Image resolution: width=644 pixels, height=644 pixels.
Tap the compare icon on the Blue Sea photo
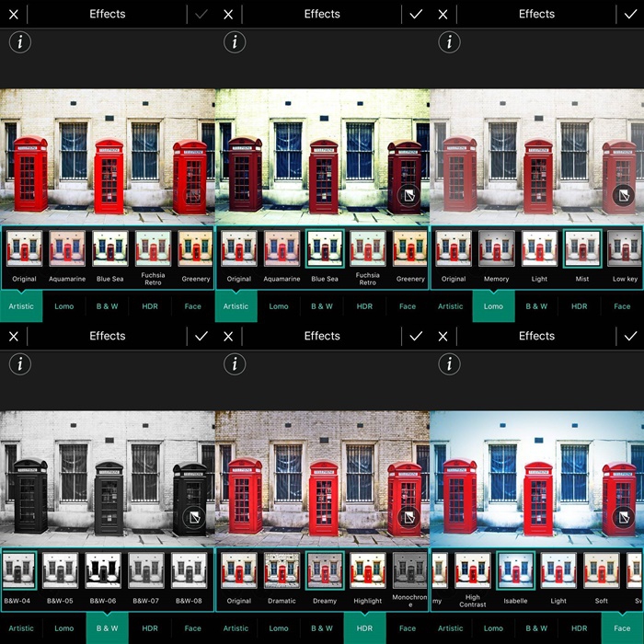pos(409,196)
